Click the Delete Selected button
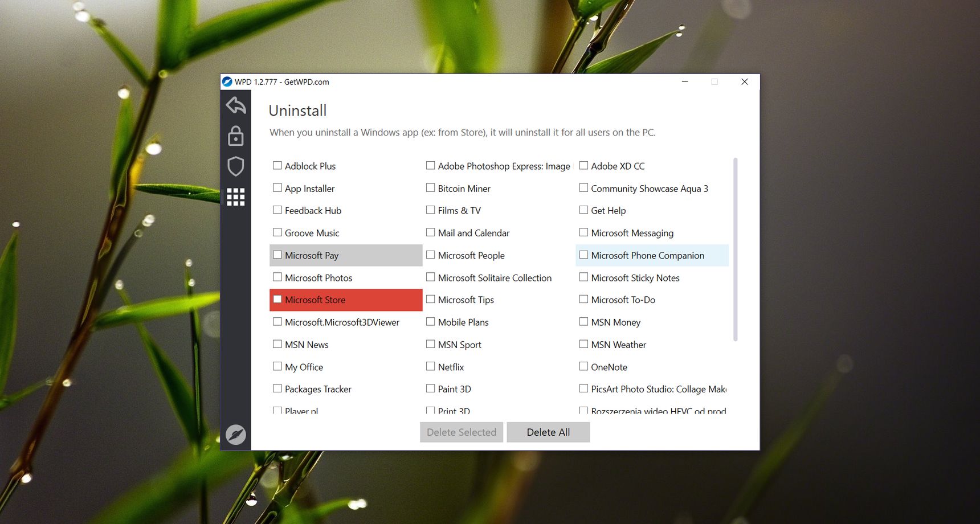Screen dimensions: 980x524 [x=462, y=432]
